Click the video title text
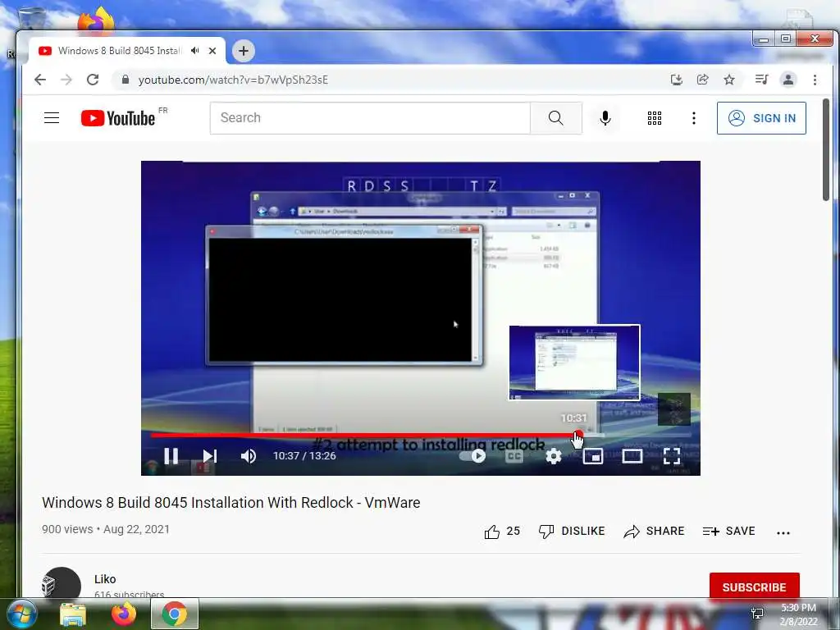 click(x=231, y=503)
